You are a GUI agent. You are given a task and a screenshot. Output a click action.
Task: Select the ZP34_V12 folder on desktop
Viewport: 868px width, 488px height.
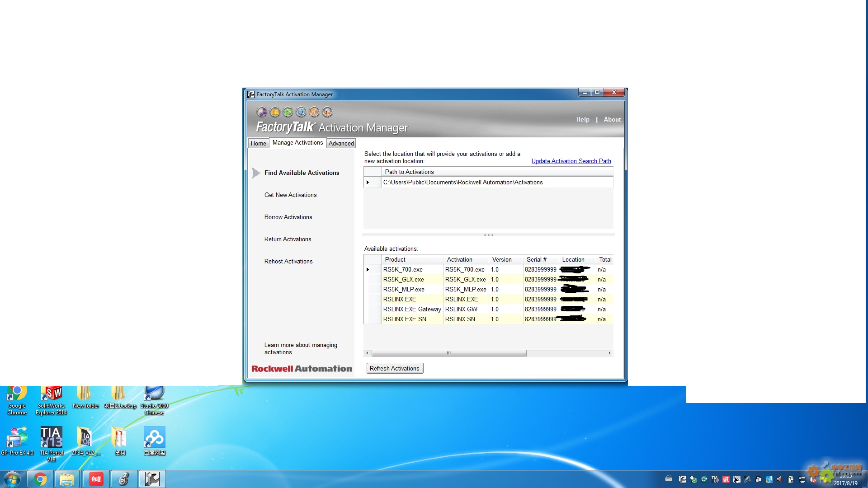click(85, 441)
